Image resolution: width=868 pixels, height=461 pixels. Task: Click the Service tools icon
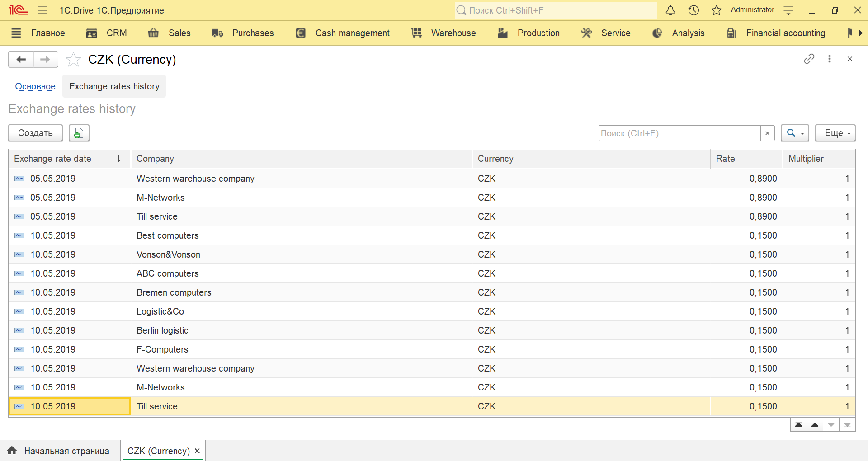[x=586, y=33]
